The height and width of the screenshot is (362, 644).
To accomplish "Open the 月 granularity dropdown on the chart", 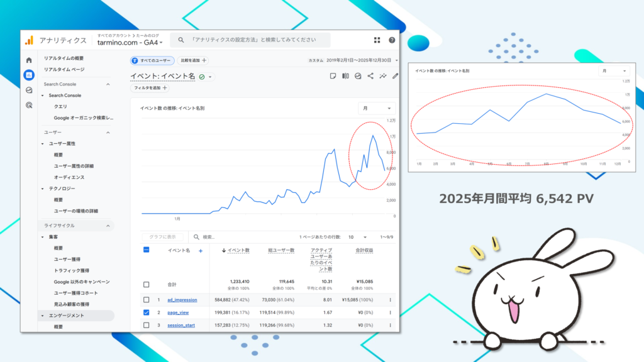I will point(376,108).
